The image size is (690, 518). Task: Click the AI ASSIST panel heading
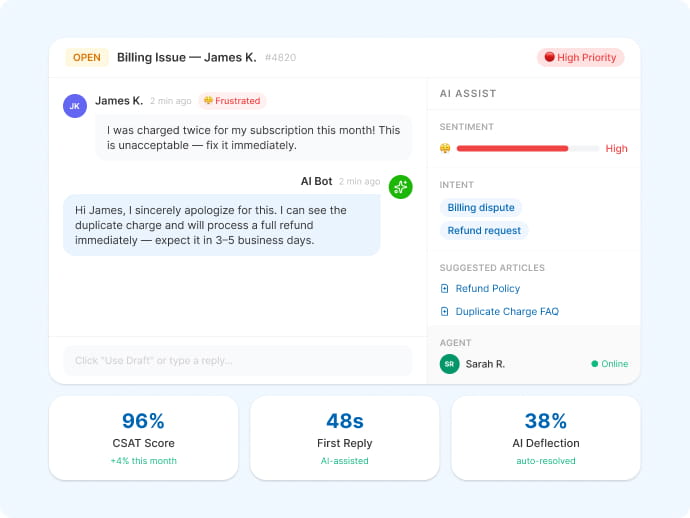(468, 93)
